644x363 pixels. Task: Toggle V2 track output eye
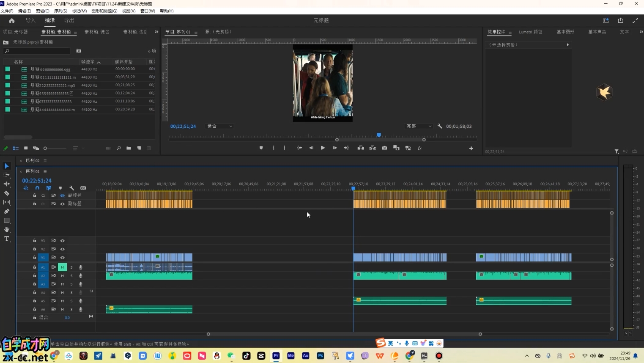[x=63, y=249]
